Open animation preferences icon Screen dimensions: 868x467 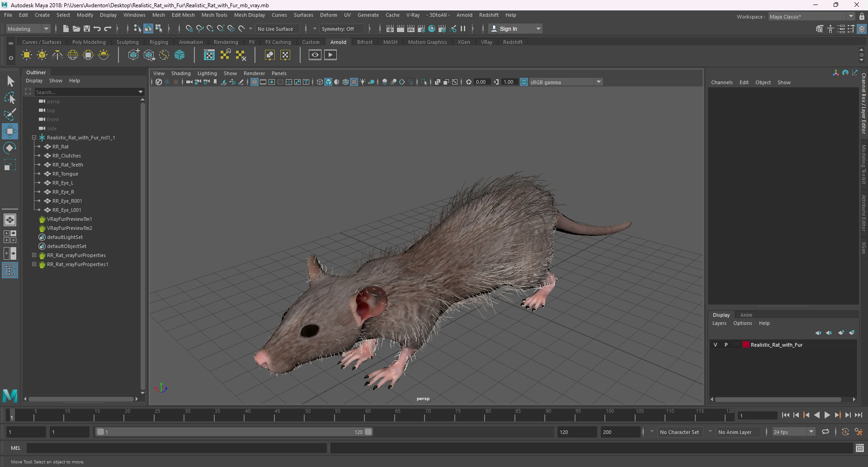point(859,432)
